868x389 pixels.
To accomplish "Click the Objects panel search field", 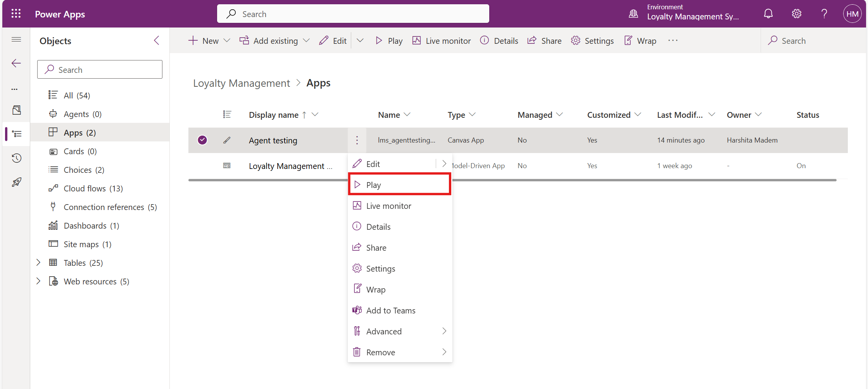I will pyautogui.click(x=100, y=70).
